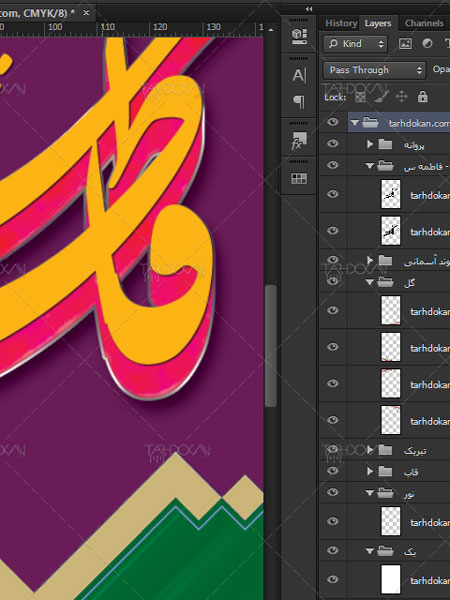Select the empty layer thumbnail in نور
Screen dimensions: 450x600
(391, 521)
